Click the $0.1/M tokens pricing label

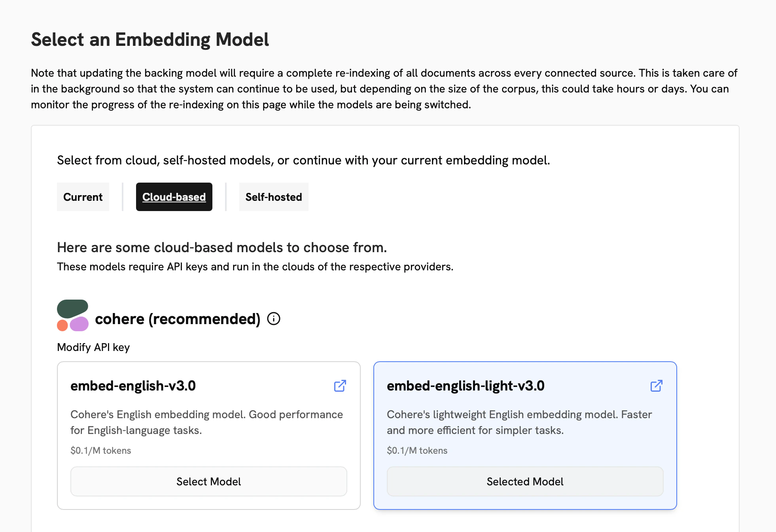100,450
